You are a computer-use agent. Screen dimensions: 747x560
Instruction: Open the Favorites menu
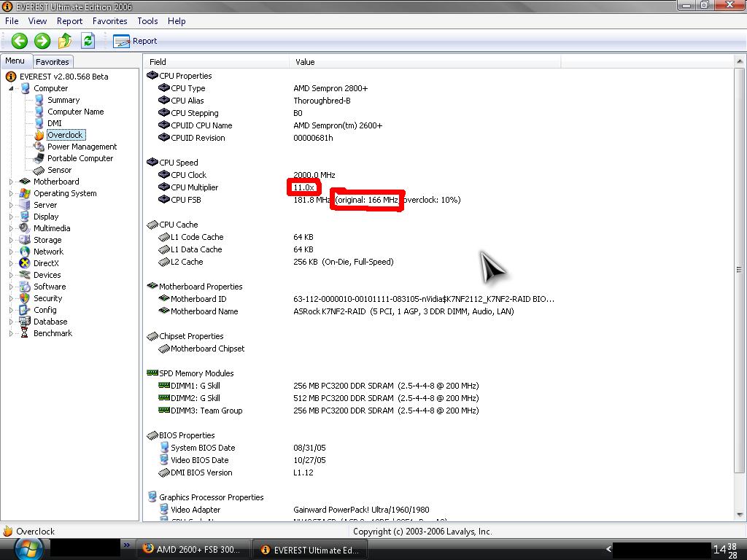(109, 21)
